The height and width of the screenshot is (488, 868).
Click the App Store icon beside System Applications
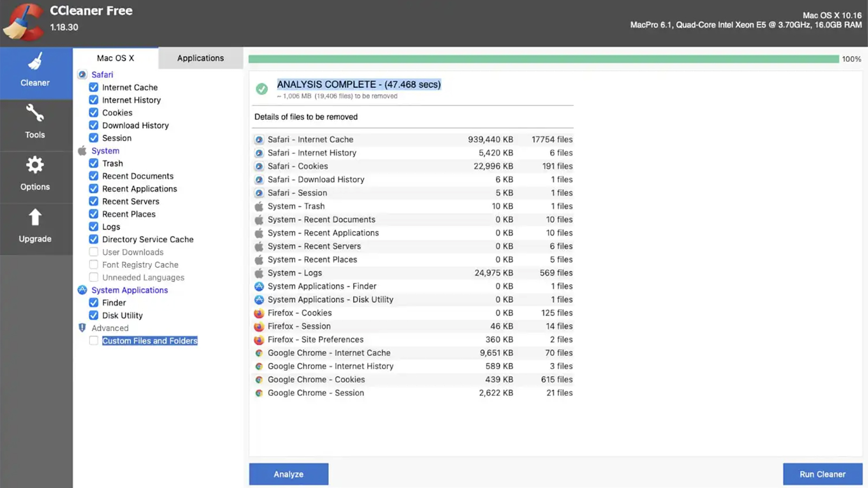[x=82, y=290]
